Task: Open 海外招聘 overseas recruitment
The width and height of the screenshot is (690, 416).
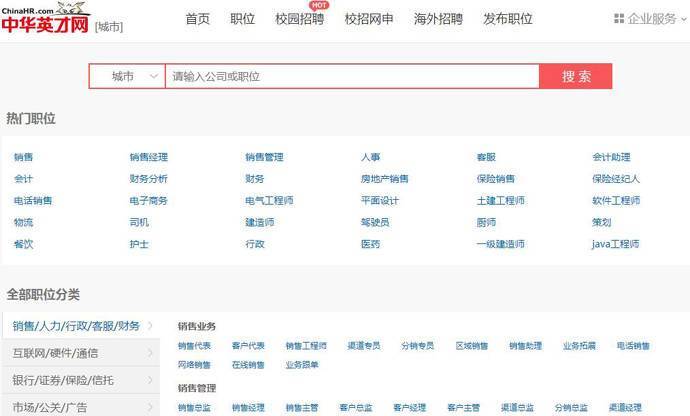Action: point(438,19)
